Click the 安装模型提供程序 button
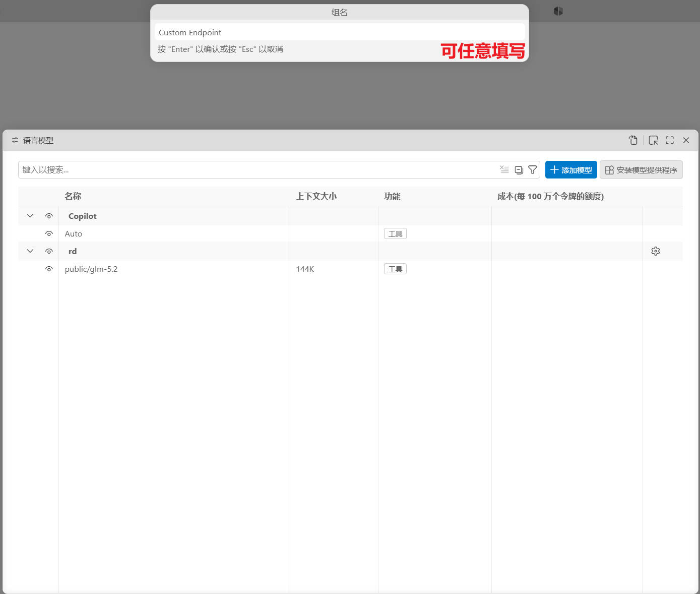This screenshot has height=594, width=700. pyautogui.click(x=641, y=170)
